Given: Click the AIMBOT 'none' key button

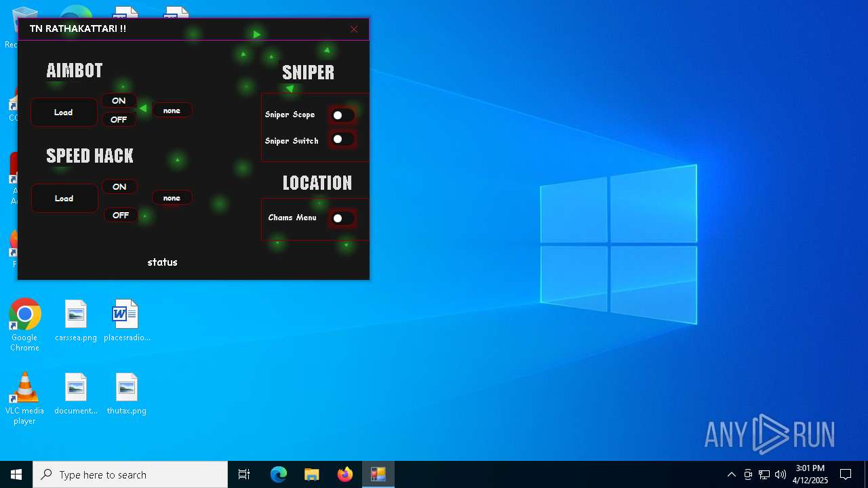Looking at the screenshot, I should (x=172, y=110).
